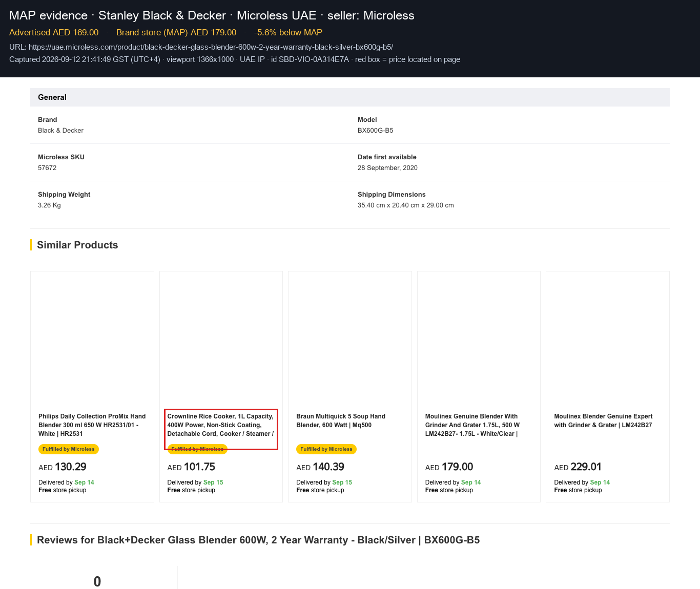Select the AED 140.39 price
The height and width of the screenshot is (589, 700).
320,467
